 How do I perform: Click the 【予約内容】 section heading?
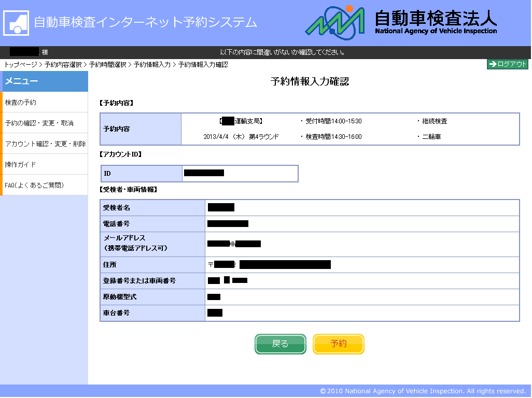click(x=116, y=103)
